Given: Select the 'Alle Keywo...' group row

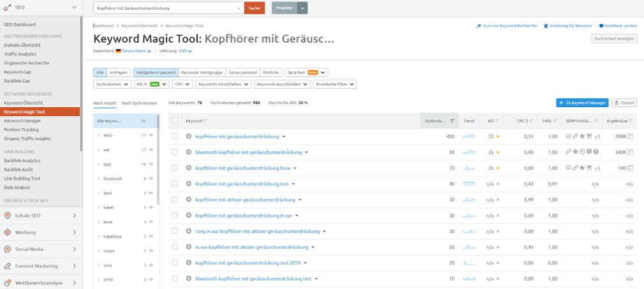Looking at the screenshot, I should point(125,121).
